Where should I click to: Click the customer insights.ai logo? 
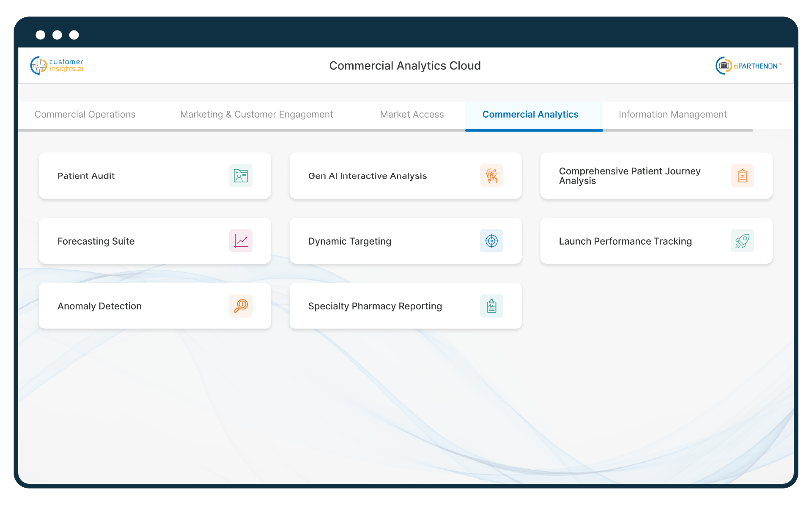[57, 65]
